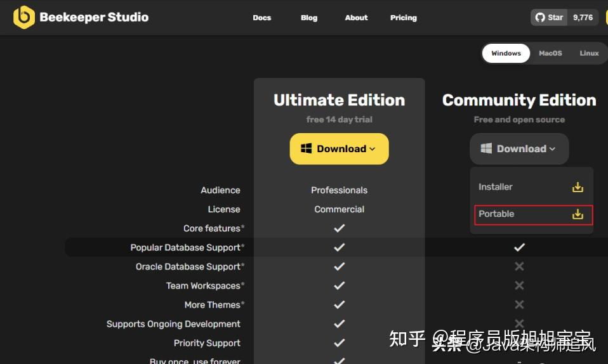Click the License row label
This screenshot has height=364, width=608.
click(224, 209)
